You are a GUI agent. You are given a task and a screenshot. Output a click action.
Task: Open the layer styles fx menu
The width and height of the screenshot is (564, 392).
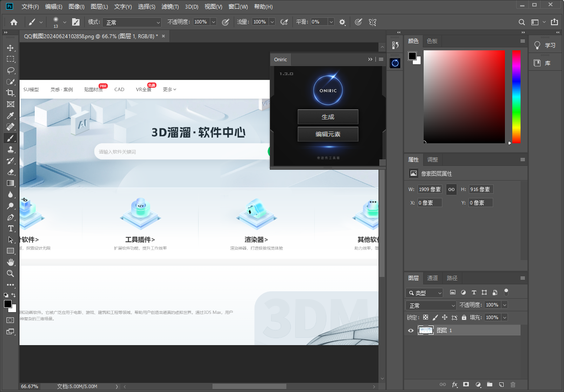[x=455, y=385]
